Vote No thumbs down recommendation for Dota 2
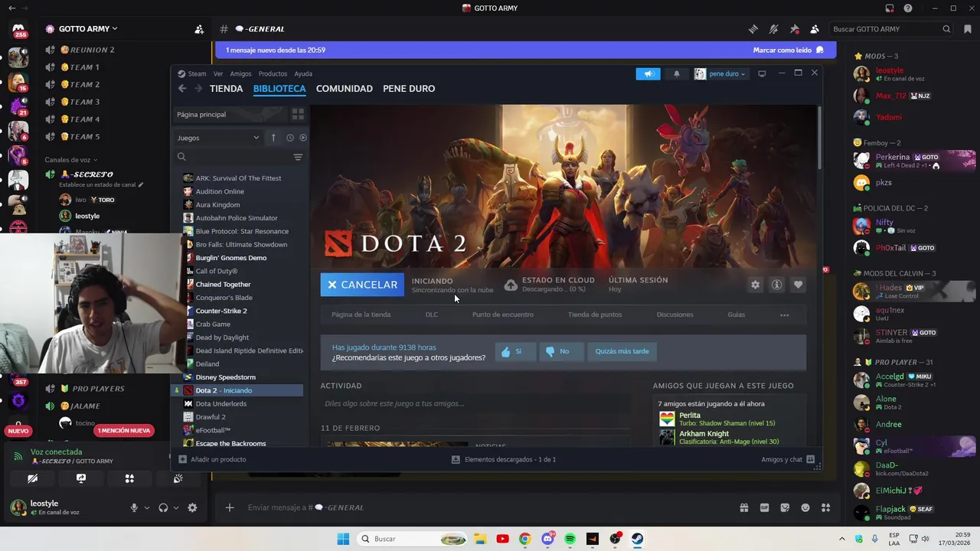980x551 pixels. [560, 351]
